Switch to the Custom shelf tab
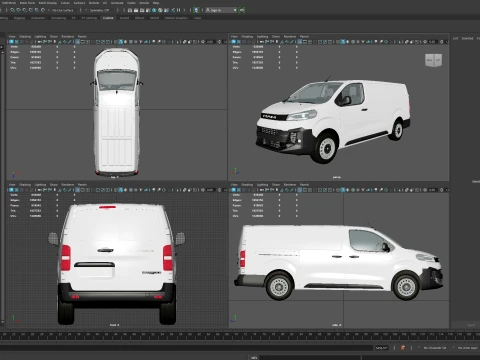 tap(108, 18)
